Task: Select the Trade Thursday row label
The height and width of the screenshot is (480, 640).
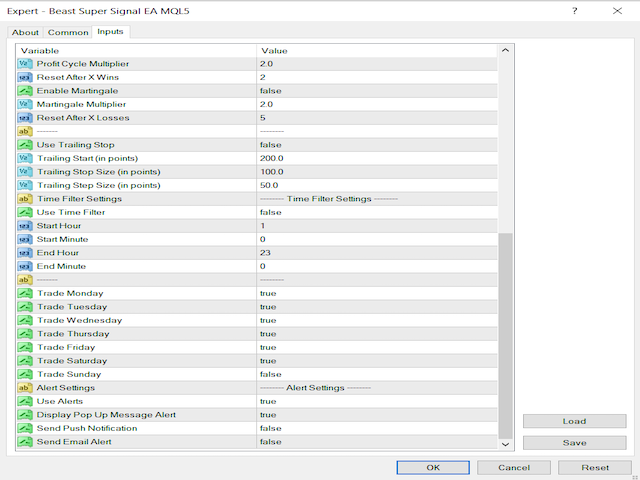Action: pos(73,333)
